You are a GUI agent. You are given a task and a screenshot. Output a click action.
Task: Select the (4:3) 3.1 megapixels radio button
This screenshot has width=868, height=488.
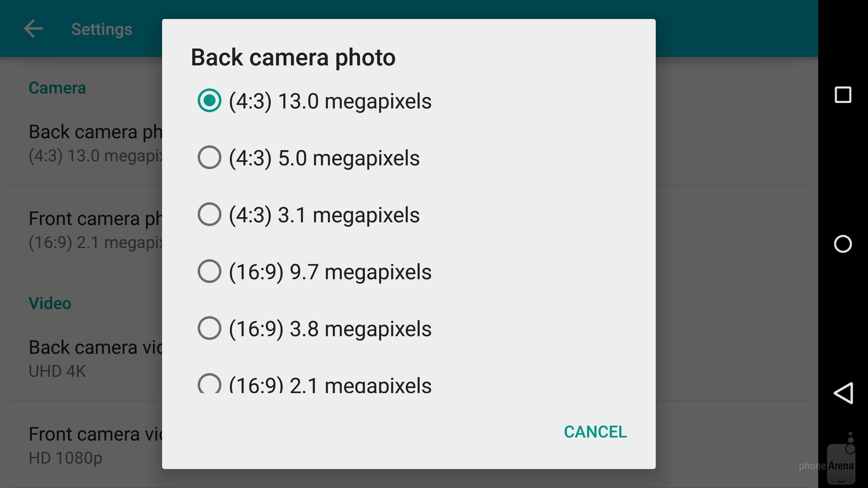coord(209,215)
